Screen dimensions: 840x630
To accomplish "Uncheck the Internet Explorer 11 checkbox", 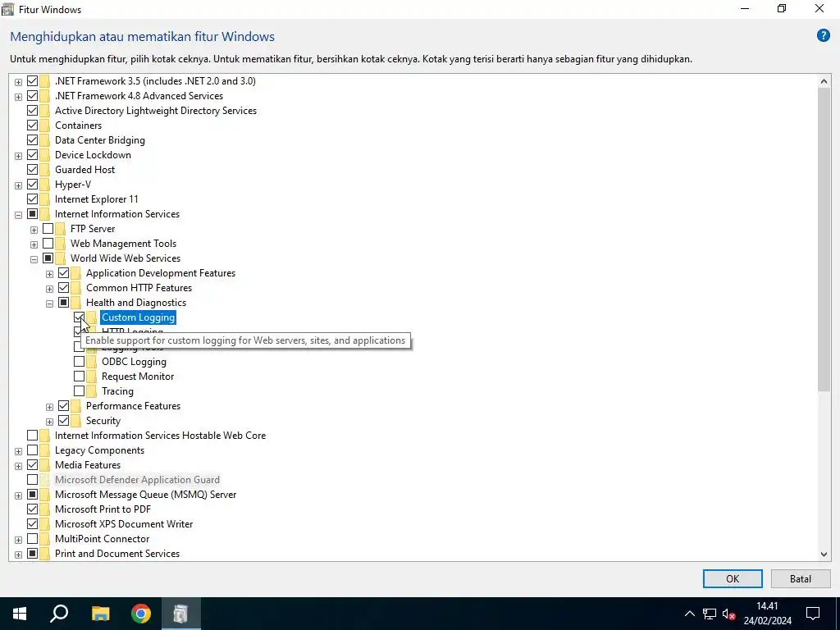I will [32, 199].
